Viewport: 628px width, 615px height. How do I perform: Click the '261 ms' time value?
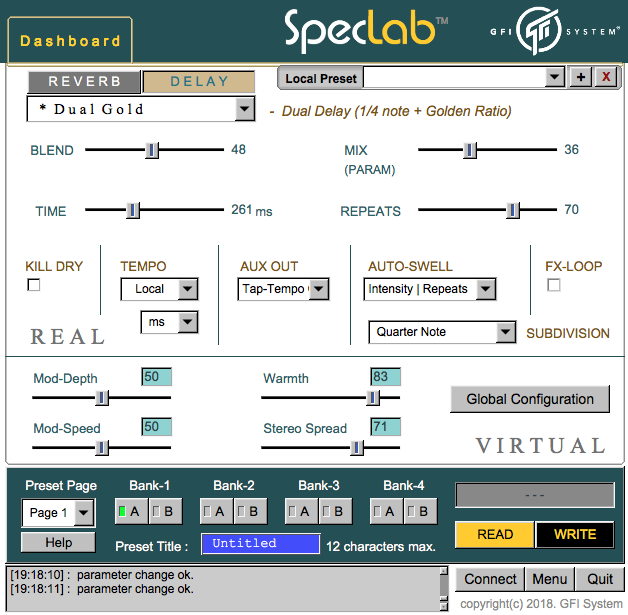[252, 210]
